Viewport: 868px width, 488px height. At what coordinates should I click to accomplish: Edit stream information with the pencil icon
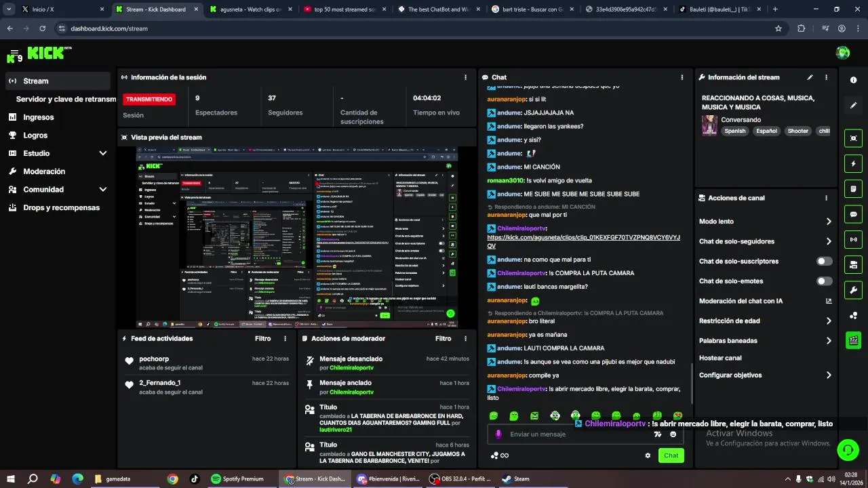[x=810, y=77]
